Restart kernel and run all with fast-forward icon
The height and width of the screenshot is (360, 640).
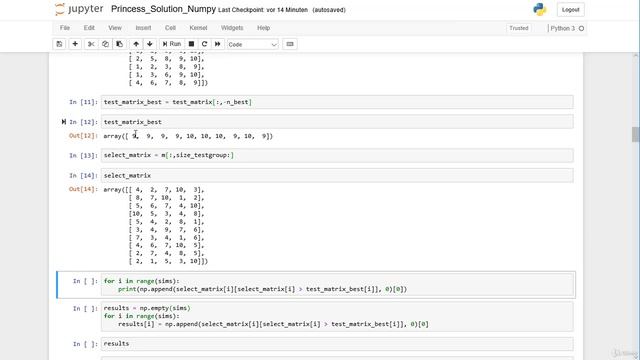point(218,44)
